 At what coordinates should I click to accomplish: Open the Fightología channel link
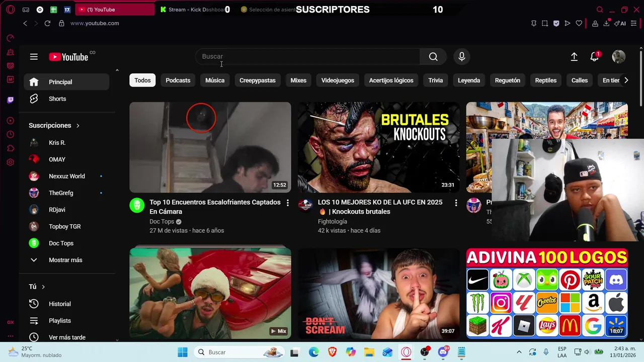click(333, 222)
